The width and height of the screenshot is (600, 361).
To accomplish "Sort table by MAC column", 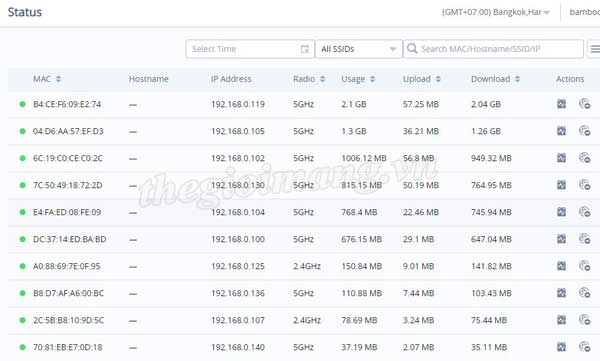I will pos(58,79).
